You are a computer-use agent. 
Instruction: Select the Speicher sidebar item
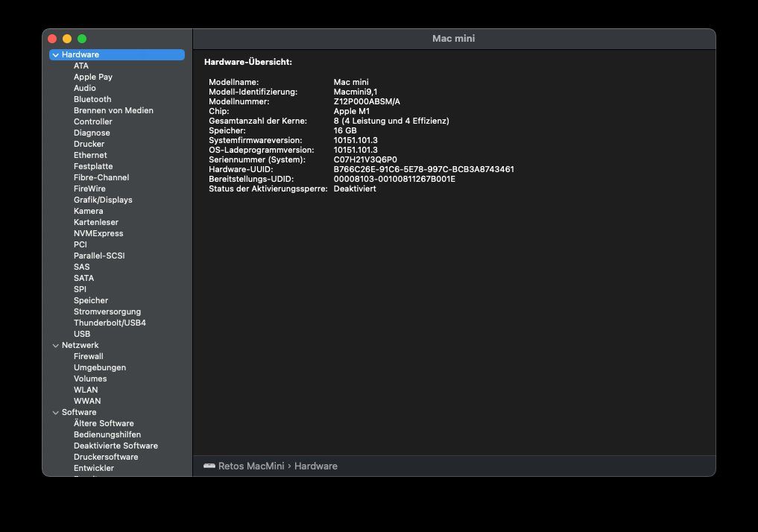[x=91, y=300]
